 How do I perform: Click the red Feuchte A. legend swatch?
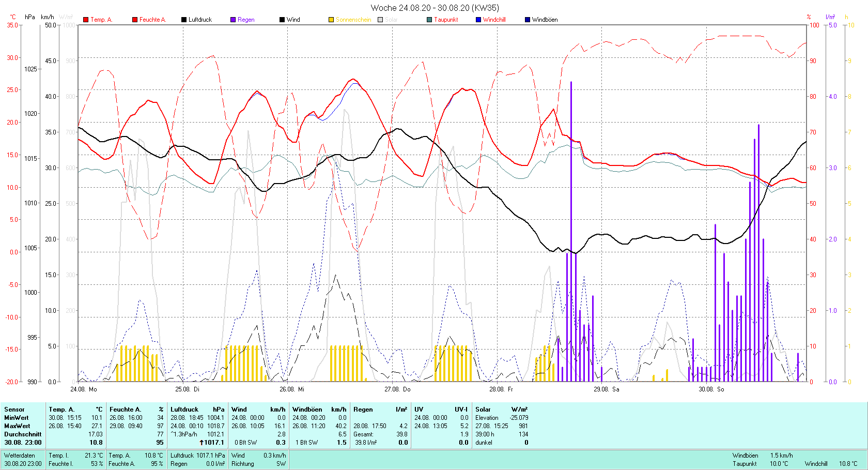[x=135, y=20]
